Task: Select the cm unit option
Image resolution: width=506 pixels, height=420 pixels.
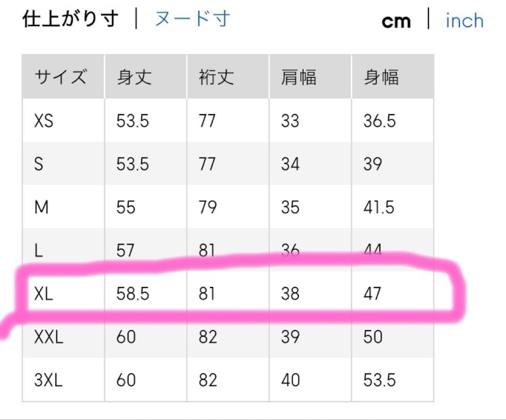Action: point(396,21)
